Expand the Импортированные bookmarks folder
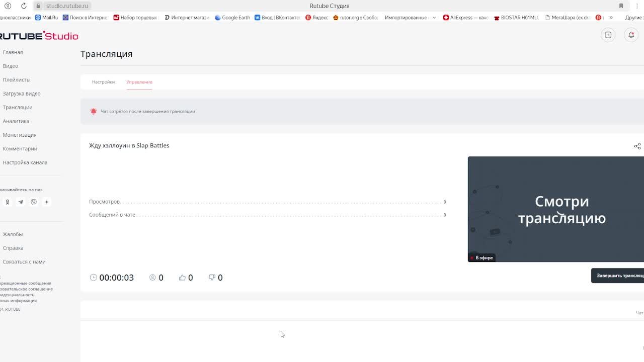 411,18
